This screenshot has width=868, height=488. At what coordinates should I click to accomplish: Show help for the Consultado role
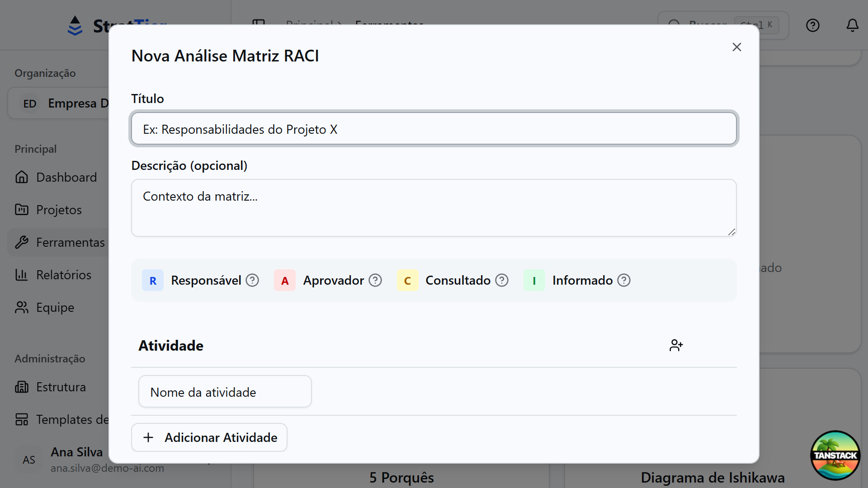click(501, 280)
